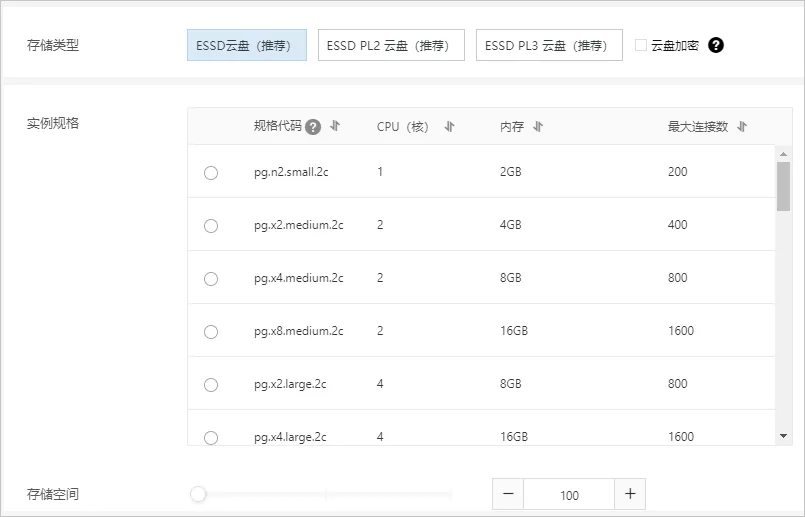Sort the table by 规格代码
Viewport: 805px width, 517px height.
335,127
